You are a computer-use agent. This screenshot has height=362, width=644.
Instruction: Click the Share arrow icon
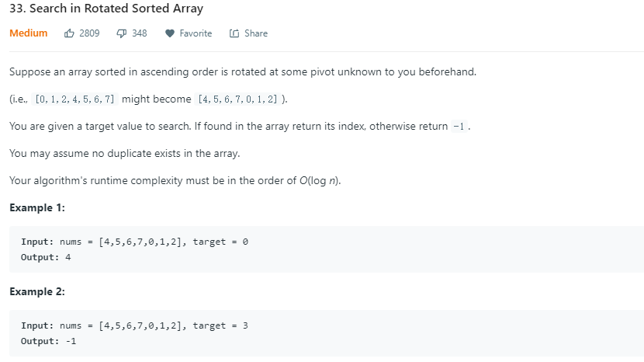(x=234, y=33)
